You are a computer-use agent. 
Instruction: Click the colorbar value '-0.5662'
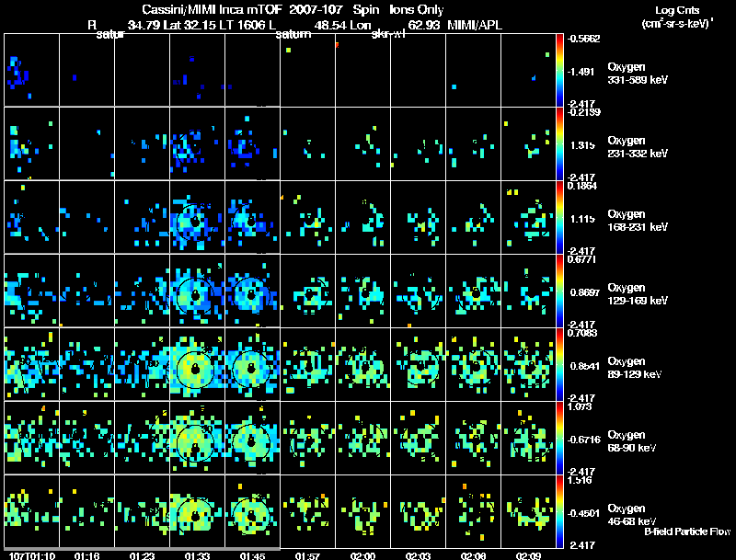(x=583, y=39)
